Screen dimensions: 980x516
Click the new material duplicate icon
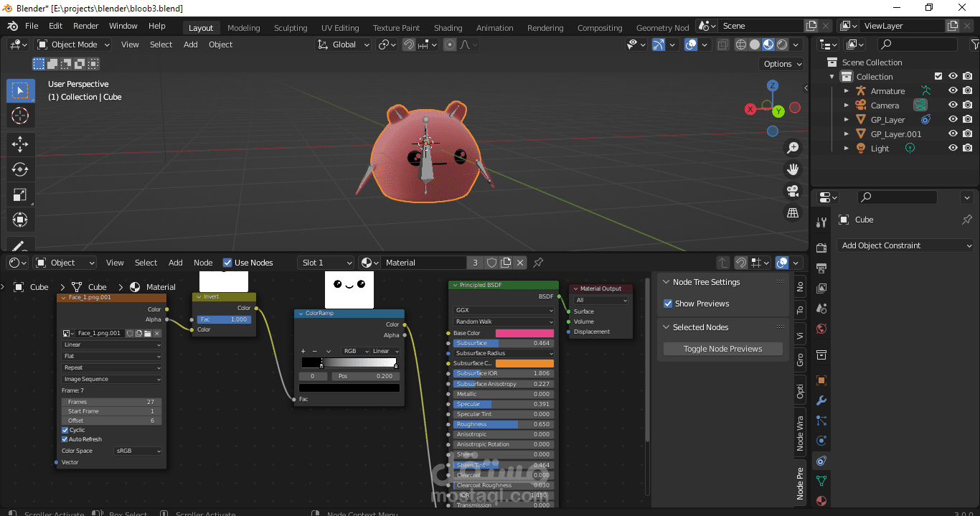[x=506, y=263]
